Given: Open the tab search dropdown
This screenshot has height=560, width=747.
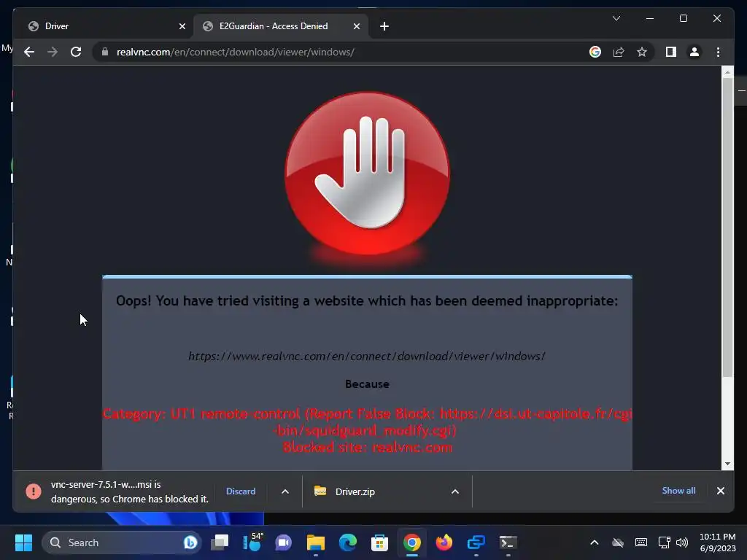Looking at the screenshot, I should tap(616, 18).
